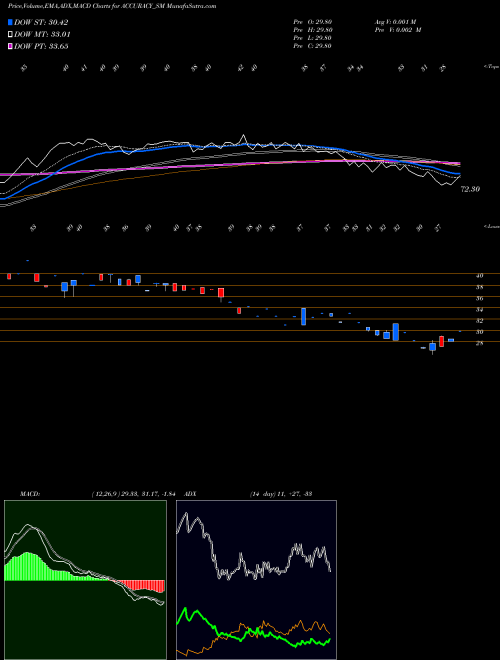Viewport: 500px width, 660px height.
Task: Click the 'Pre O: 29.80' value
Action: tap(313, 22)
